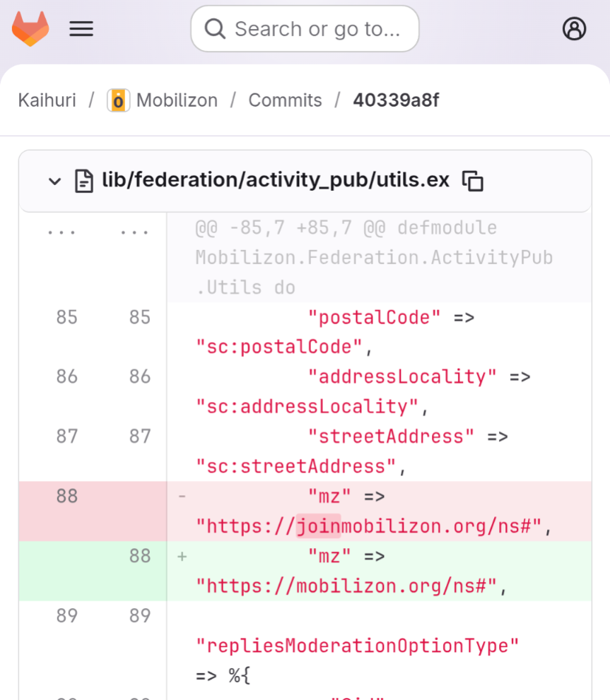Open the hamburger sidebar menu
The height and width of the screenshot is (700, 610).
pyautogui.click(x=81, y=29)
